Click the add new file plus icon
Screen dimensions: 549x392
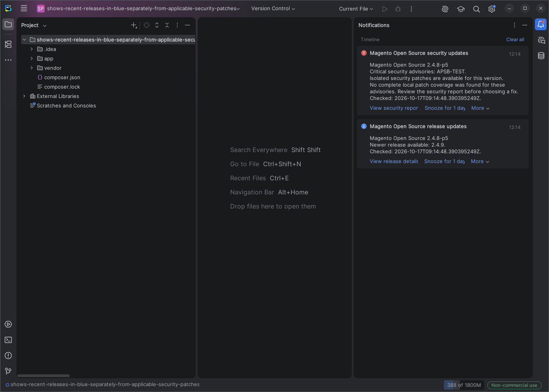(134, 25)
